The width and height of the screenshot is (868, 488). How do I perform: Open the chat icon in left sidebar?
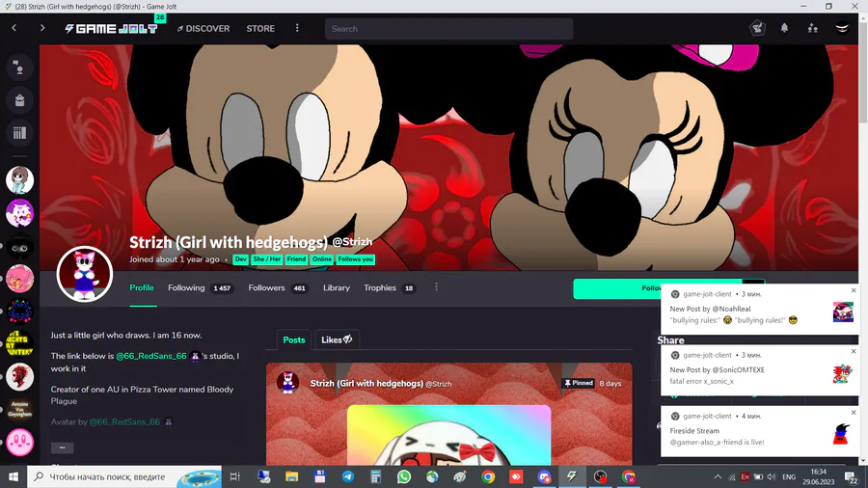click(19, 68)
